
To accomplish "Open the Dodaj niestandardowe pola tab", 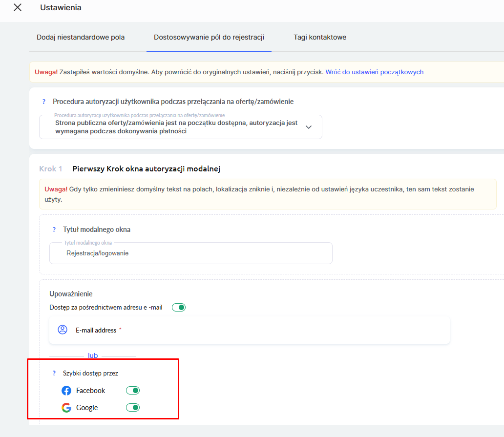I will (x=81, y=37).
